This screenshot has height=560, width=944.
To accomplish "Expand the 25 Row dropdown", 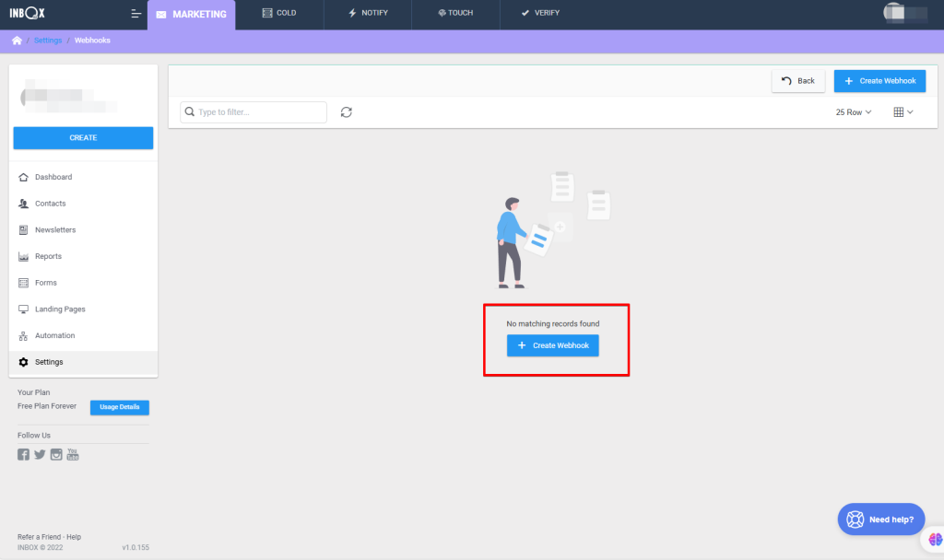I will point(853,112).
